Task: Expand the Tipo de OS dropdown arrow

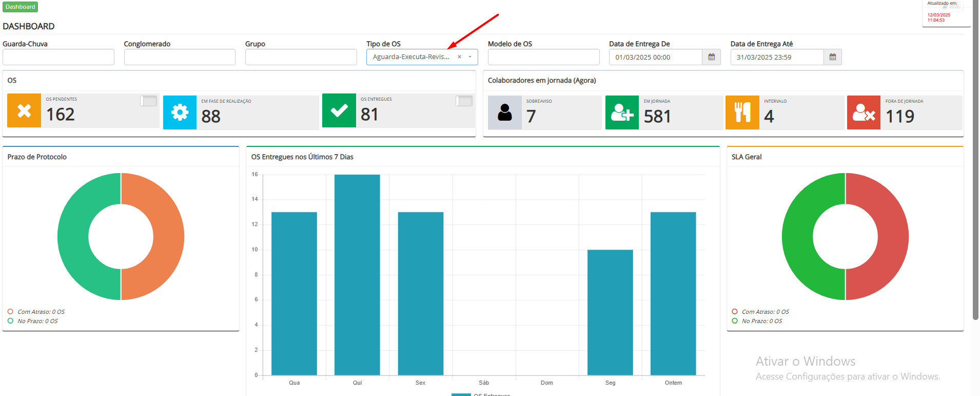Action: [470, 57]
